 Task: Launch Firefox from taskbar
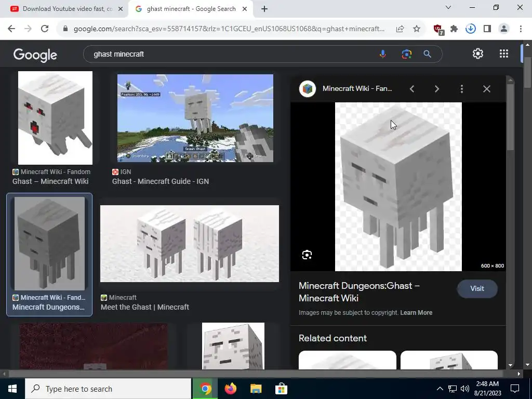point(230,389)
